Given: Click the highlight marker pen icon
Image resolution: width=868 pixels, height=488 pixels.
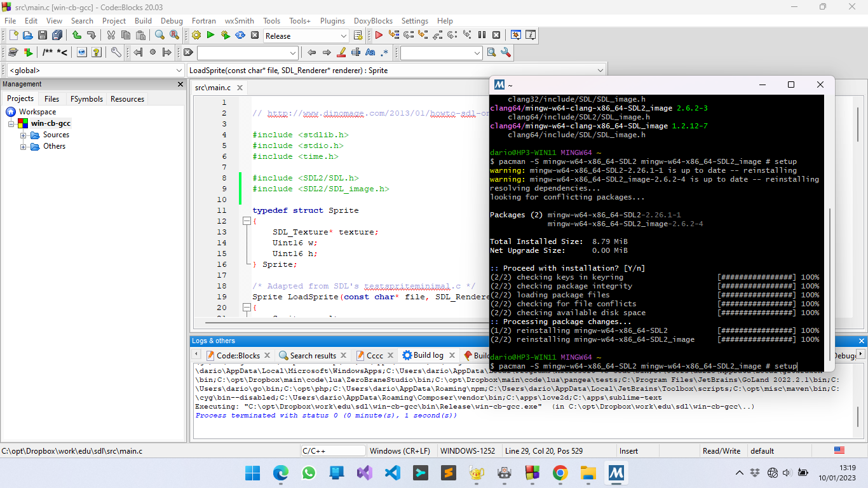Looking at the screenshot, I should 341,53.
